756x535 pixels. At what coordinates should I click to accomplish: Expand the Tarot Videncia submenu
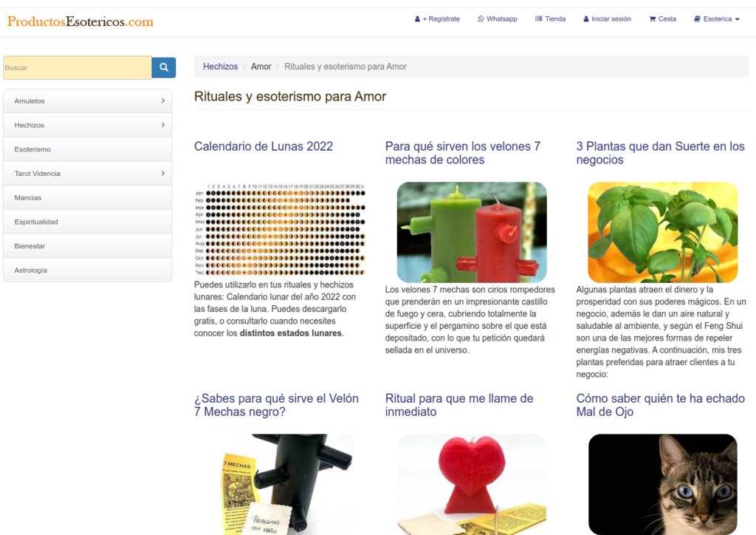click(x=162, y=174)
